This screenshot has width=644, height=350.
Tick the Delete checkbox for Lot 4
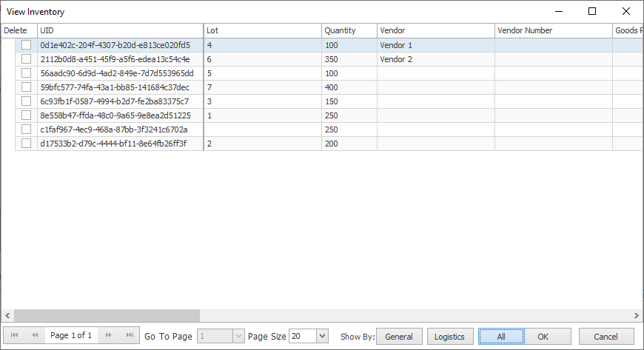pyautogui.click(x=26, y=45)
